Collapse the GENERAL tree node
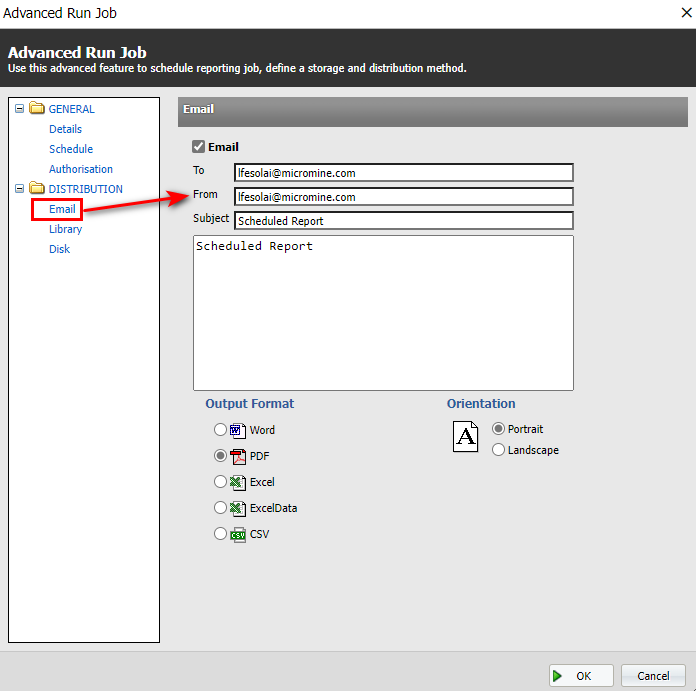This screenshot has height=691, width=696. tap(19, 109)
